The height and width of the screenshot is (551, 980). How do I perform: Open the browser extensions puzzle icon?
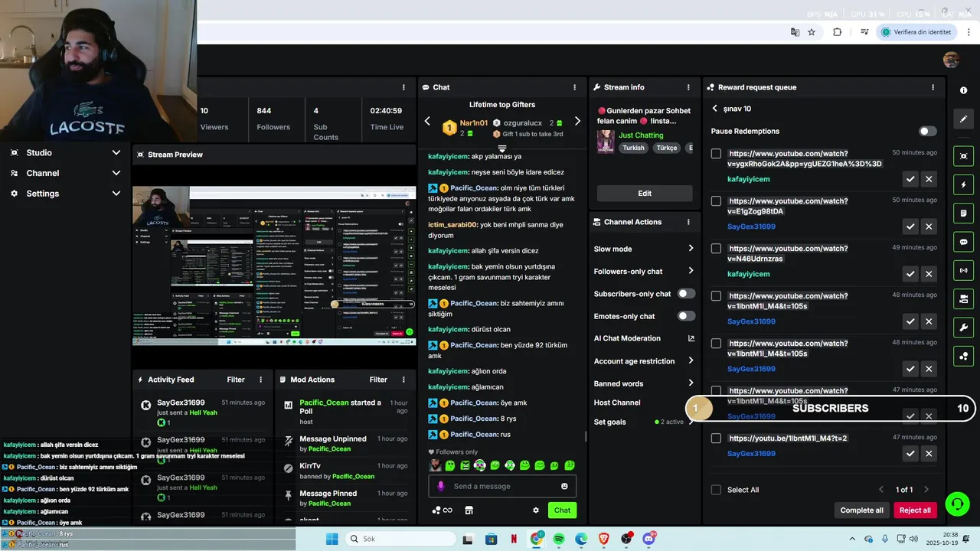[x=837, y=32]
